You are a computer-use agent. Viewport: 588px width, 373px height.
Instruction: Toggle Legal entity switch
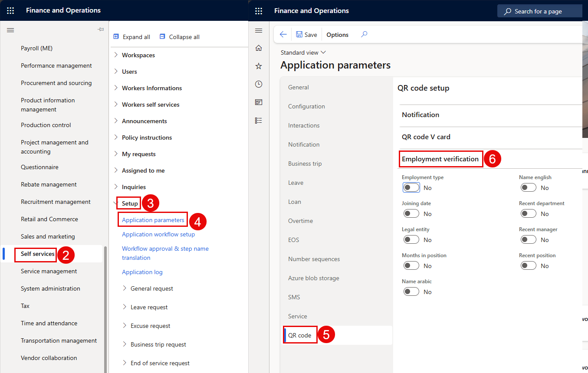click(411, 239)
